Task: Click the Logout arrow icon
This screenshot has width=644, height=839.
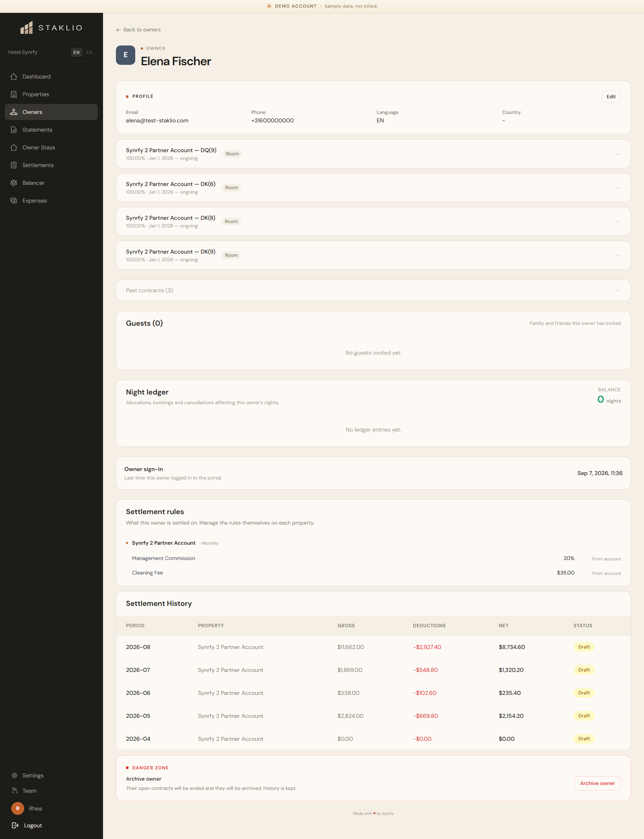Action: click(x=15, y=825)
